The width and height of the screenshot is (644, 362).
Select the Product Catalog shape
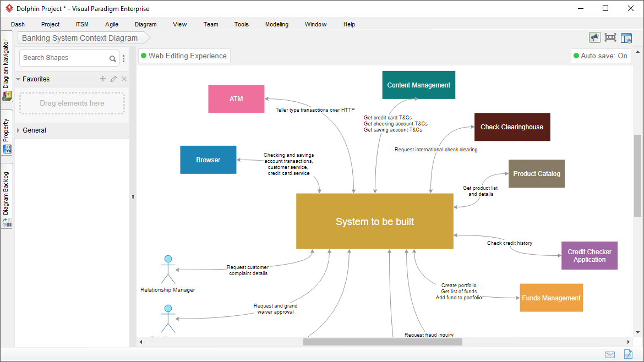point(537,174)
